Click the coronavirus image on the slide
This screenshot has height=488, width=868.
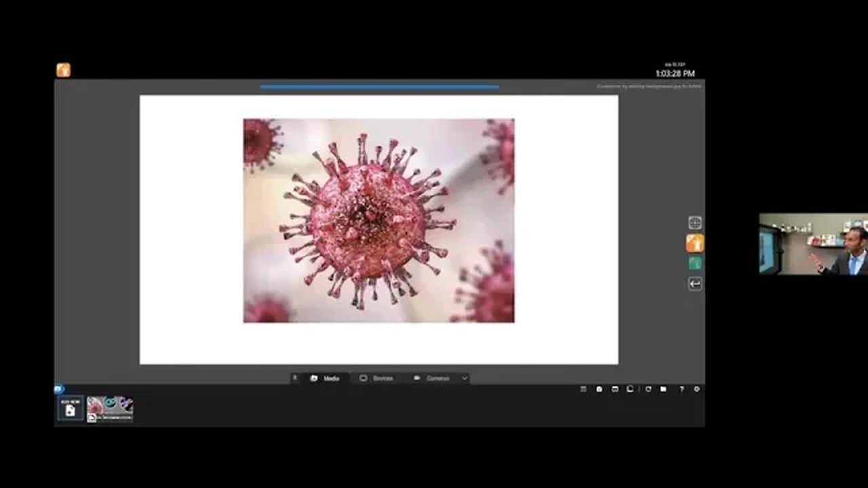pyautogui.click(x=378, y=221)
